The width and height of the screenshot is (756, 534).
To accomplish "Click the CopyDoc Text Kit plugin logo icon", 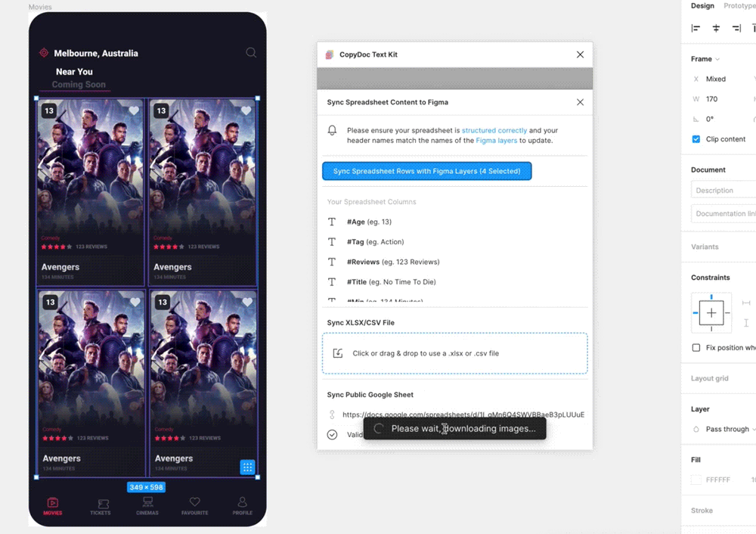I will click(330, 54).
